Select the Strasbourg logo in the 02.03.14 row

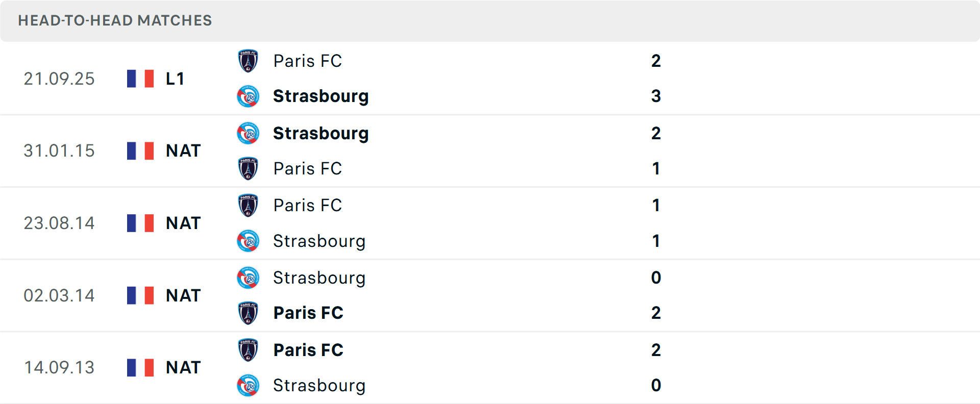point(248,278)
